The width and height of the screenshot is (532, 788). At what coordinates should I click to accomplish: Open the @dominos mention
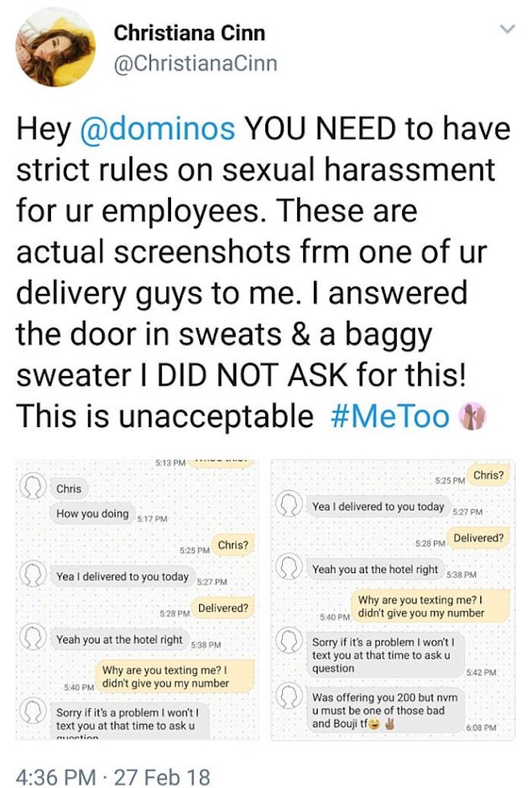pos(157,128)
